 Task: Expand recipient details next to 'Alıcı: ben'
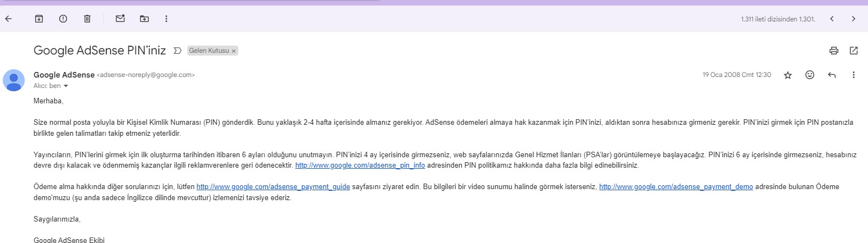[x=66, y=86]
